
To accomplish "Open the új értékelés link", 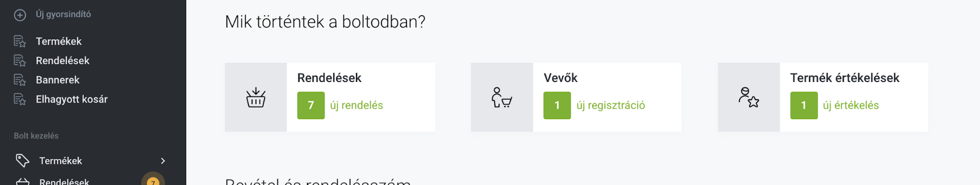I will [x=851, y=106].
